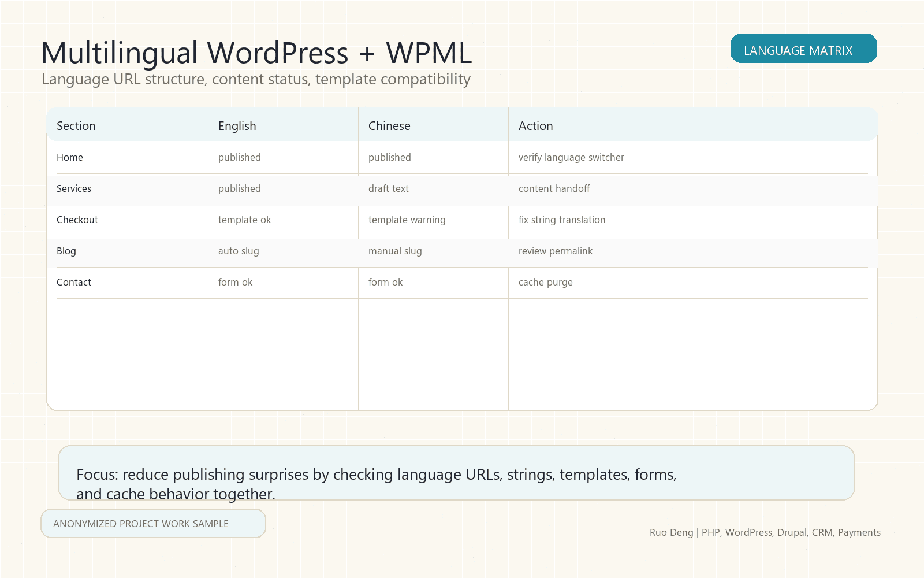Select the English column header

[237, 126]
